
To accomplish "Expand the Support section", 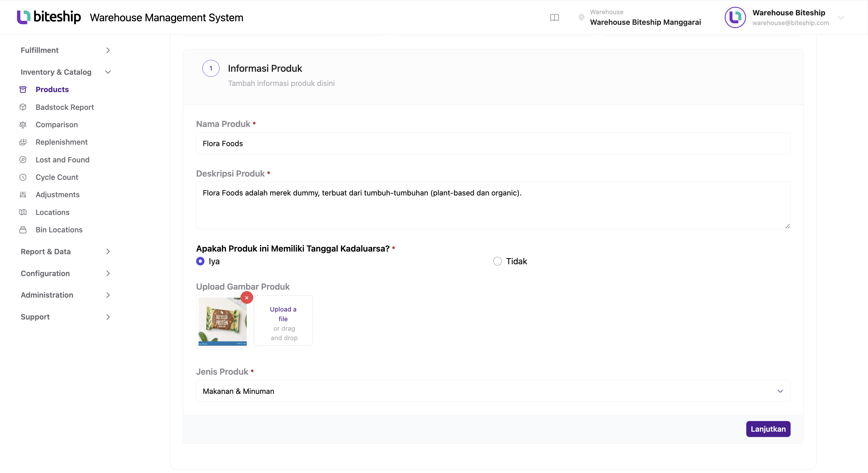I will pyautogui.click(x=66, y=317).
